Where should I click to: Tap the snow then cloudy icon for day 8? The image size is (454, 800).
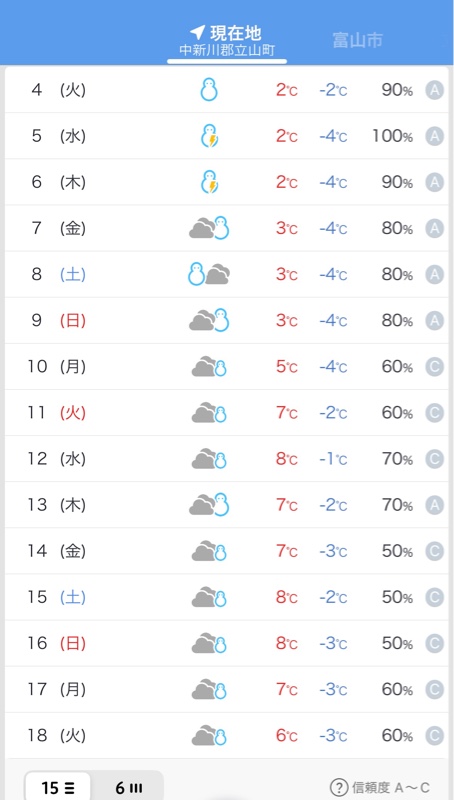[209, 274]
